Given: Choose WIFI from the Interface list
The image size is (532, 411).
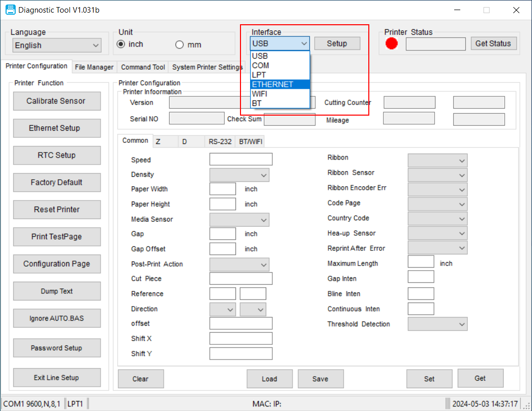Looking at the screenshot, I should [x=279, y=94].
